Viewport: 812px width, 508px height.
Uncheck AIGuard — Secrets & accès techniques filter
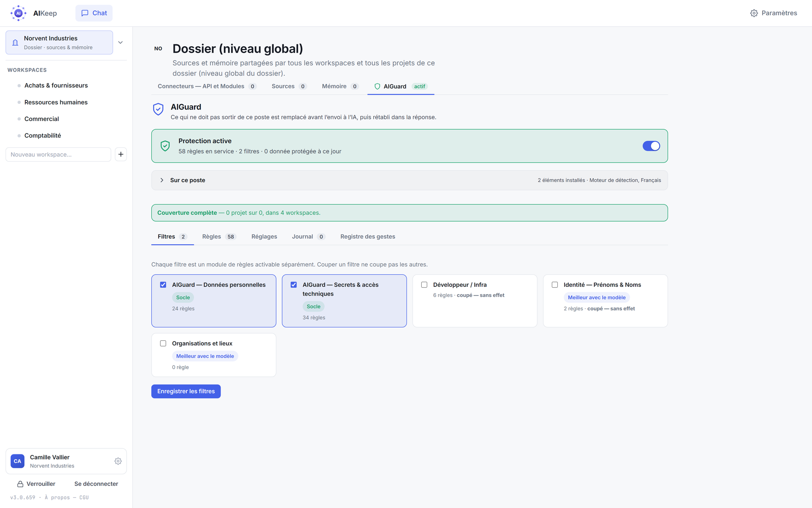tap(294, 285)
